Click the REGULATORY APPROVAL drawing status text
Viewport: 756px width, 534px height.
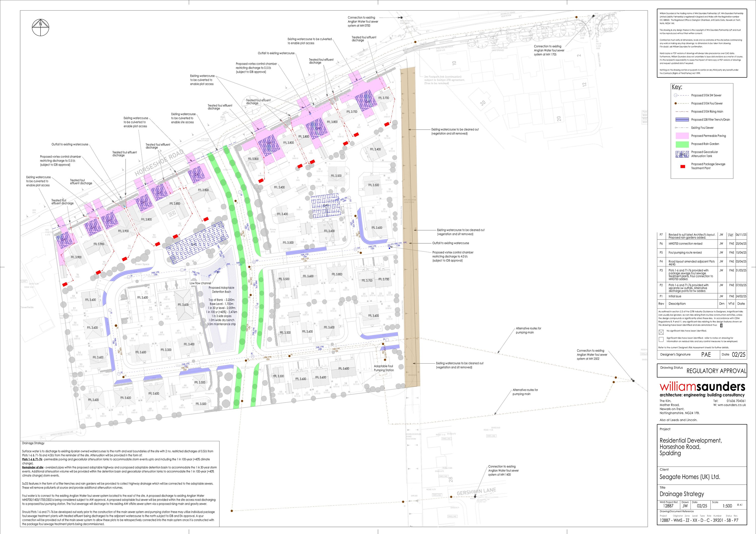(716, 371)
